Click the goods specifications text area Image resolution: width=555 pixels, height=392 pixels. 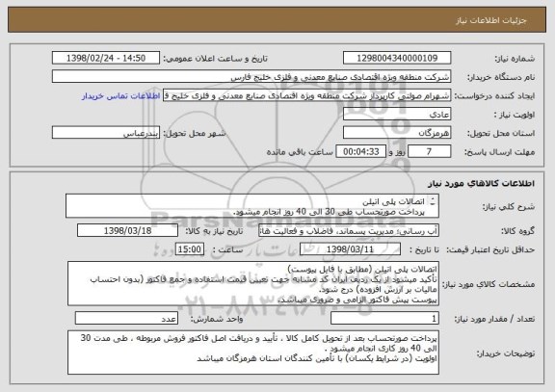pos(253,284)
